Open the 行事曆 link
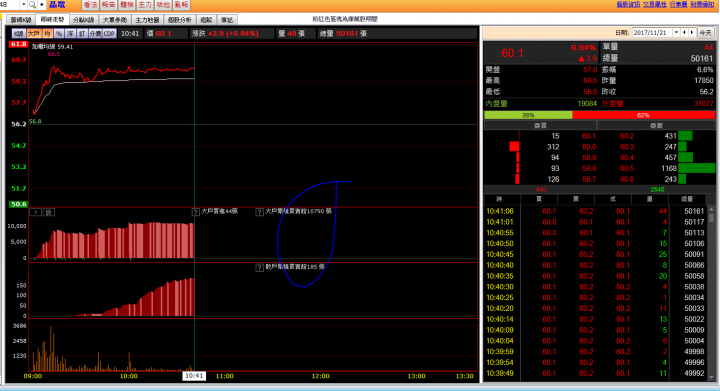The image size is (720, 391). (x=678, y=4)
